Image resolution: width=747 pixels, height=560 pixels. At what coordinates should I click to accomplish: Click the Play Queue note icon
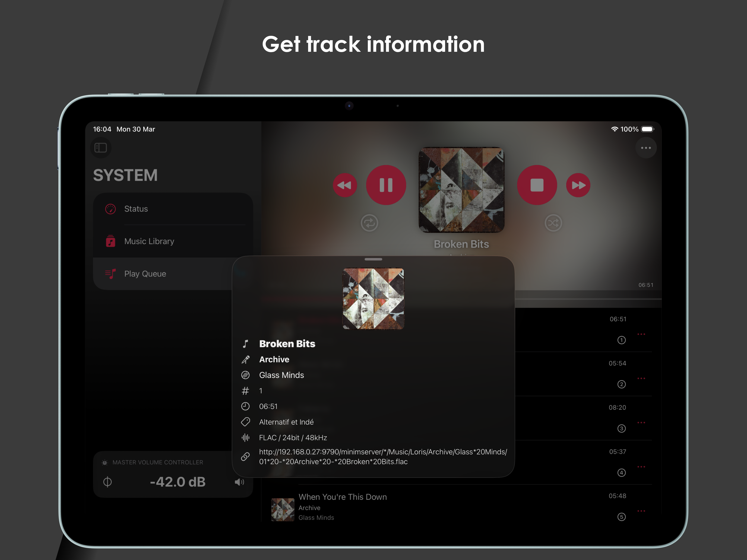tap(110, 274)
